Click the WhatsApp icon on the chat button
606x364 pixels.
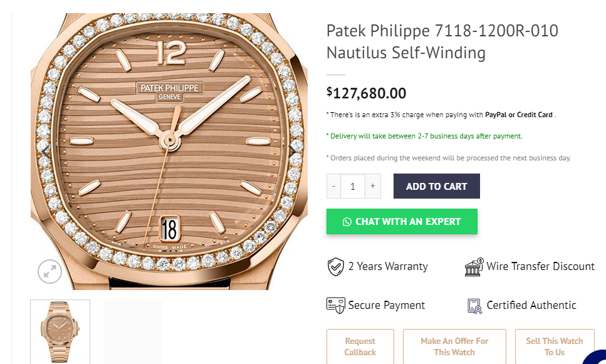click(347, 222)
